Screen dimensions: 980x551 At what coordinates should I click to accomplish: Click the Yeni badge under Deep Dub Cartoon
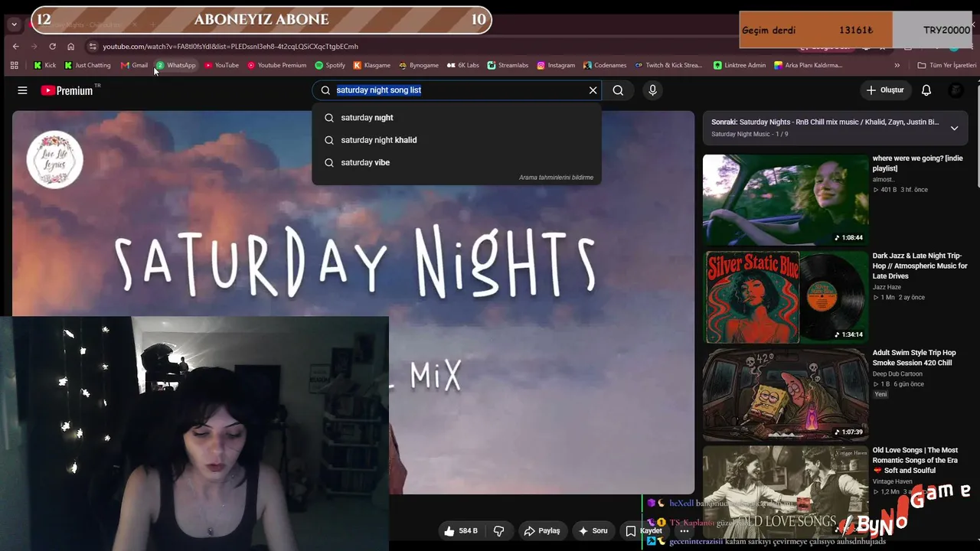point(880,395)
